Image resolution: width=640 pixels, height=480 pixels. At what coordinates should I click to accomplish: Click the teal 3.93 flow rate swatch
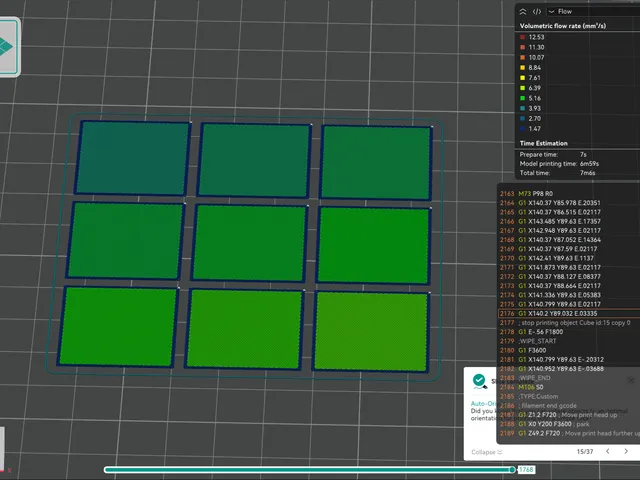[522, 109]
